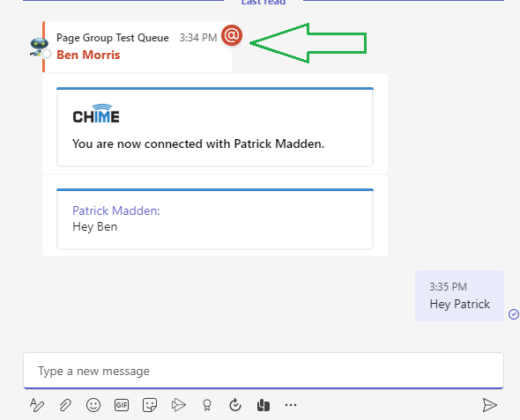Click the Last read divider label
The height and width of the screenshot is (420, 520).
(264, 3)
